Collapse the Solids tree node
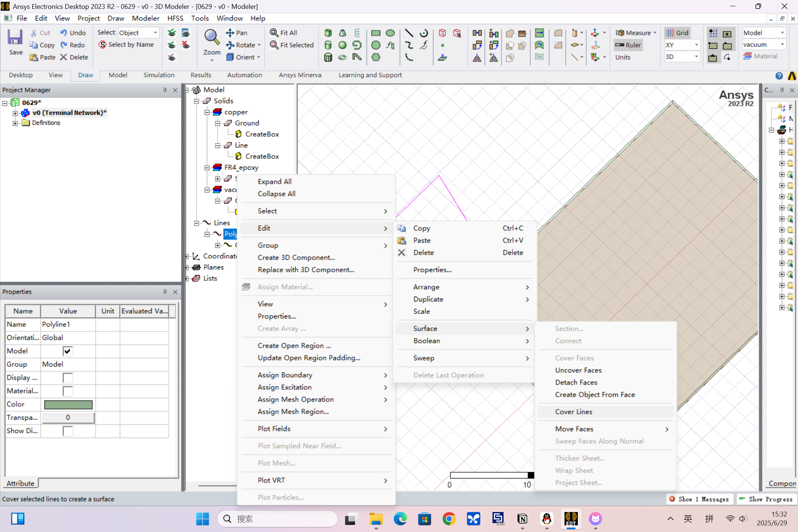 click(x=197, y=101)
